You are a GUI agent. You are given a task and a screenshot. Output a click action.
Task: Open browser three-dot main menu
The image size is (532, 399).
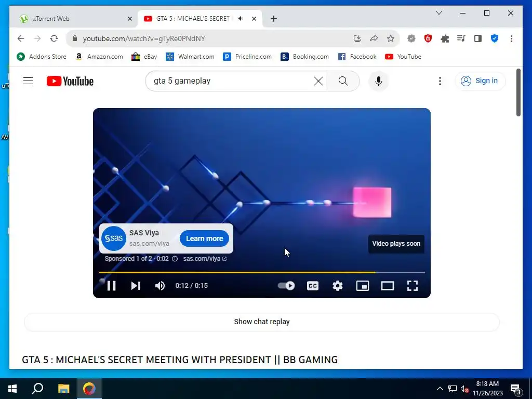pos(511,38)
